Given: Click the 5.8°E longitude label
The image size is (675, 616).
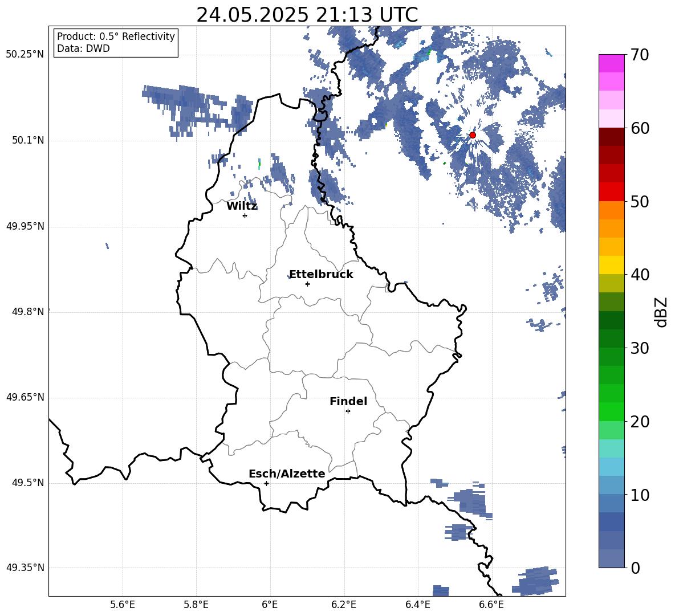Looking at the screenshot, I should [x=196, y=605].
